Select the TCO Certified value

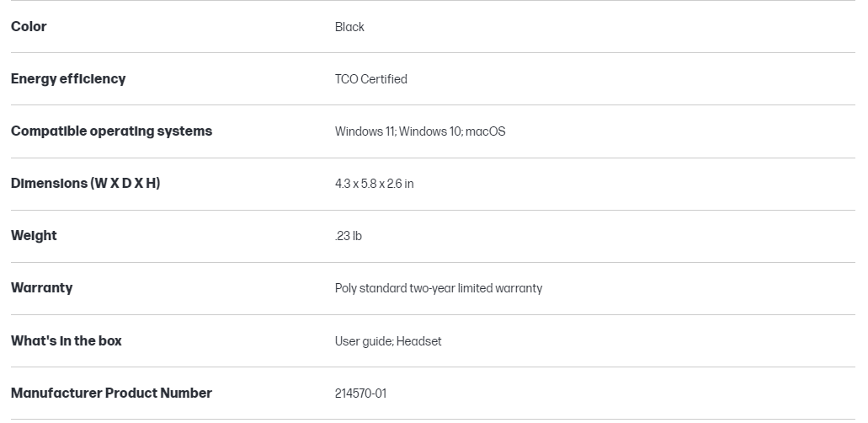coord(370,79)
